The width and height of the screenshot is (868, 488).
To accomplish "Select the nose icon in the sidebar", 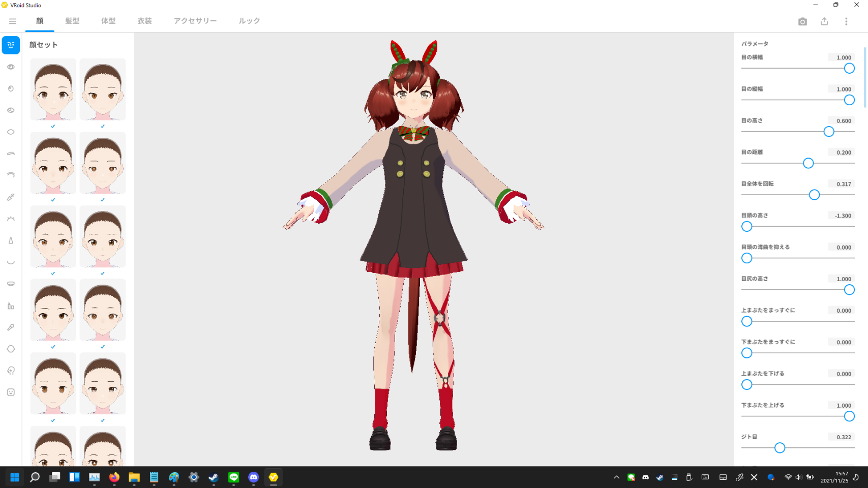I will [11, 240].
